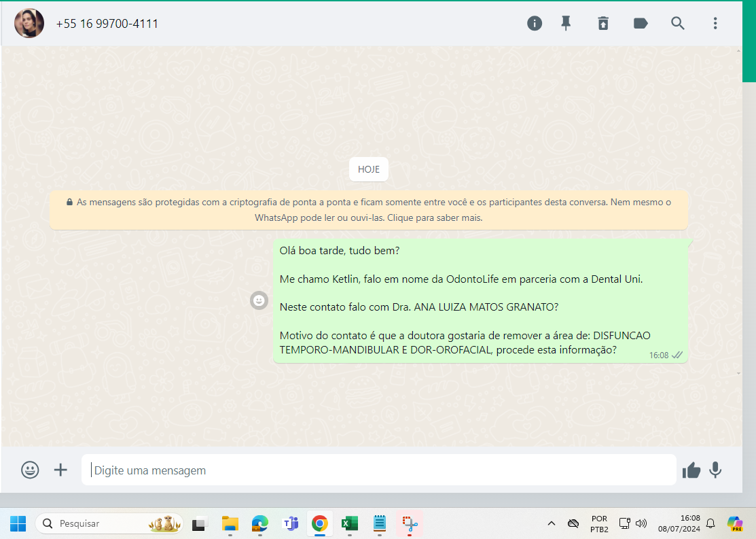
Task: Click the sent message bubble from Ketlin
Action: 481,300
